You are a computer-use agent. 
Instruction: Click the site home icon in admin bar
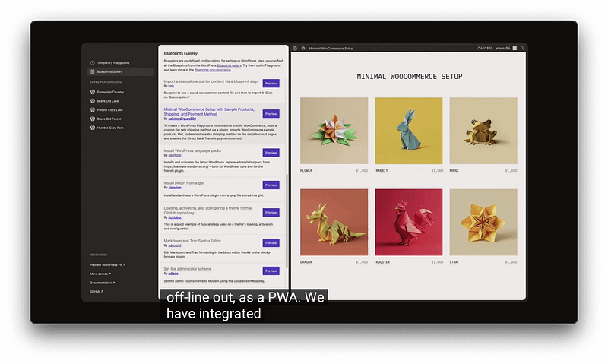tap(303, 49)
